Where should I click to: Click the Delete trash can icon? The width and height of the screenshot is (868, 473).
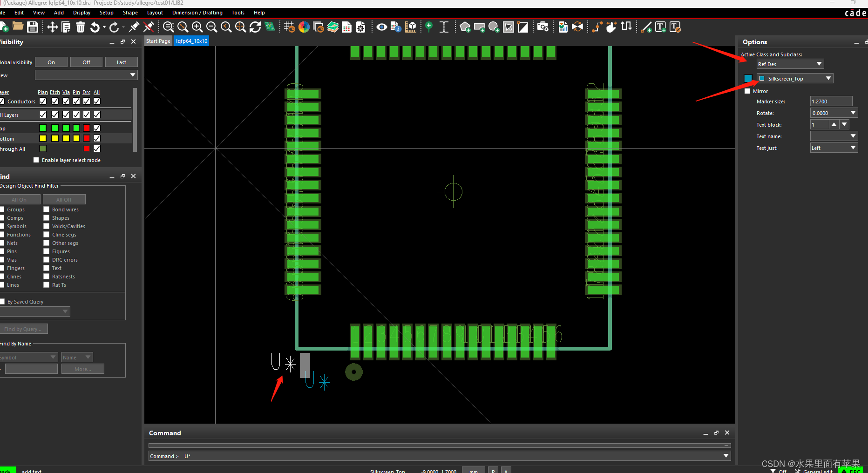point(81,27)
